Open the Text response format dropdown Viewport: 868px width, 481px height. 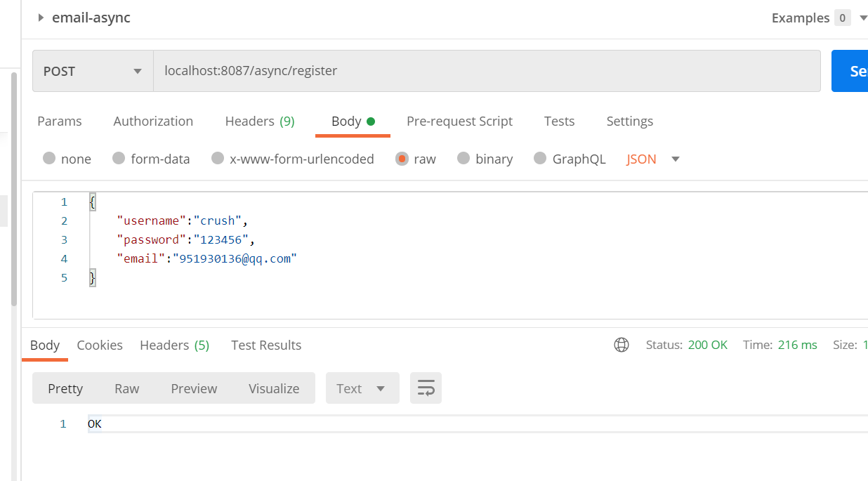362,388
